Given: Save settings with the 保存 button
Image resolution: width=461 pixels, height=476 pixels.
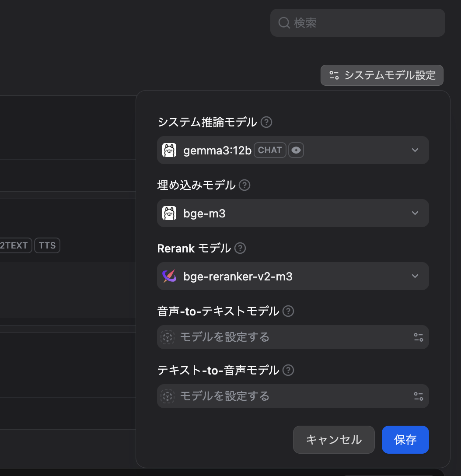Looking at the screenshot, I should [x=405, y=440].
